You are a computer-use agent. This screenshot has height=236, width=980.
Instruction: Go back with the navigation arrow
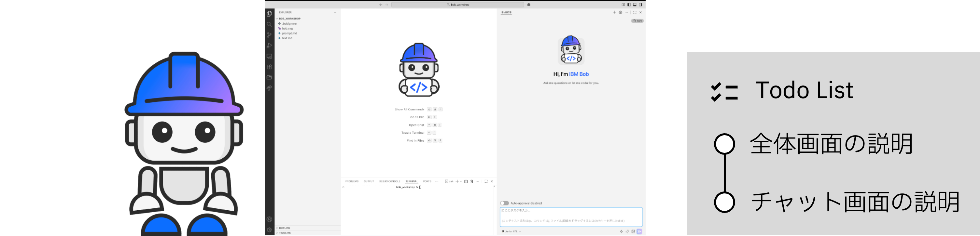[380, 5]
